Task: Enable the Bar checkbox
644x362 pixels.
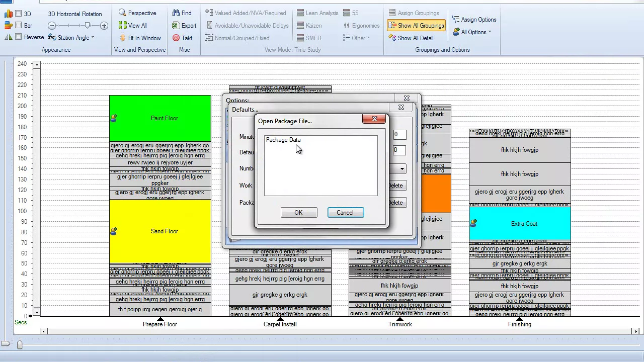Action: point(19,26)
